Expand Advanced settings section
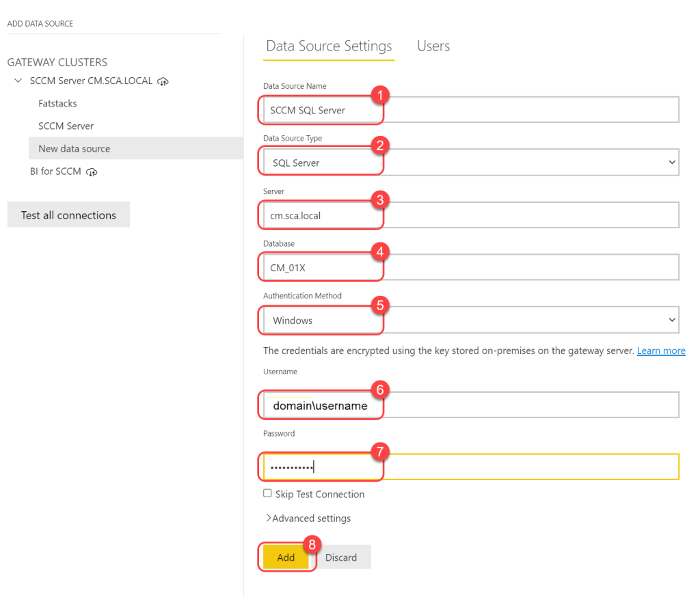The height and width of the screenshot is (597, 700). 308,518
